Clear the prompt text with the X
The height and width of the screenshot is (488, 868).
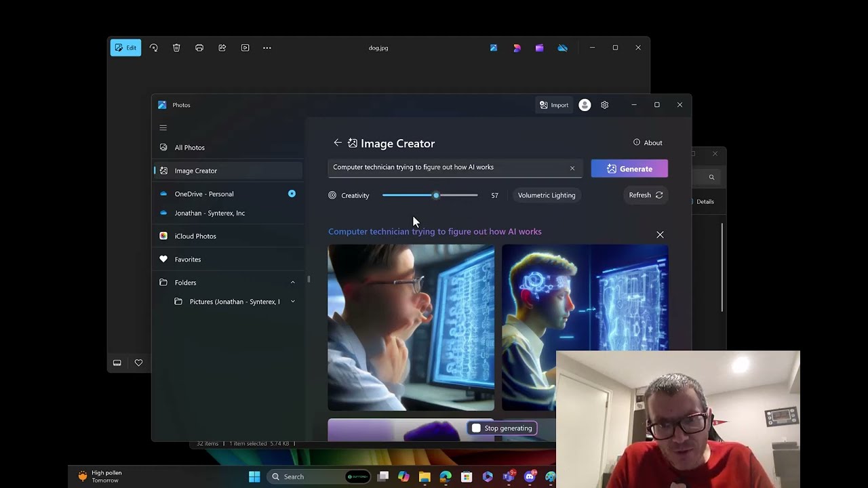point(572,168)
